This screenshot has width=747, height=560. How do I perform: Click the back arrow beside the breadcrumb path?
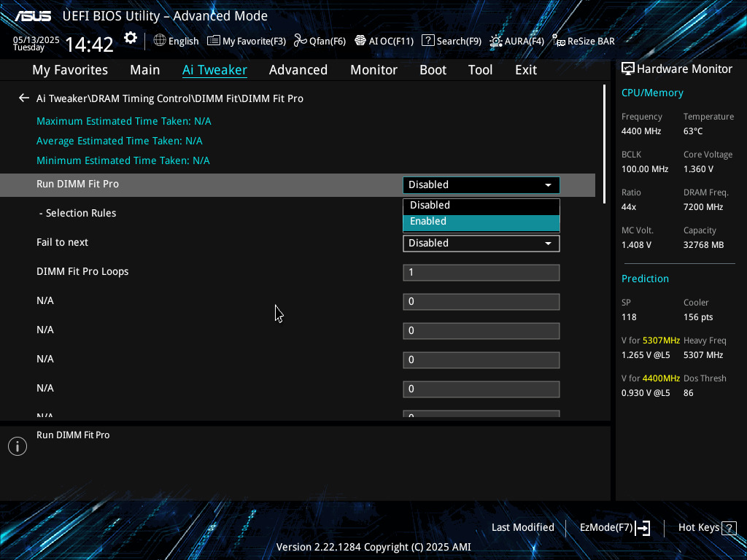point(24,98)
